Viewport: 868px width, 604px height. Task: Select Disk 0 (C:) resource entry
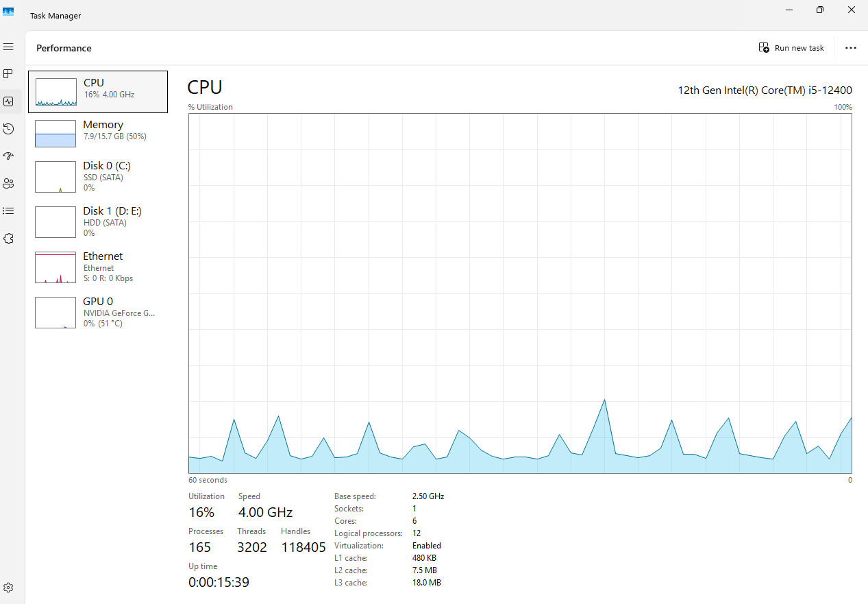(x=98, y=177)
